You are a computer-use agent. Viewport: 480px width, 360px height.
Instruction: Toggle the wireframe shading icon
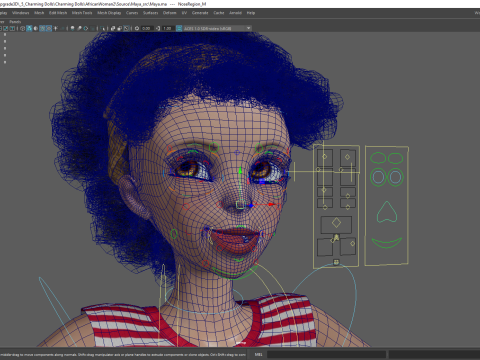[22, 28]
